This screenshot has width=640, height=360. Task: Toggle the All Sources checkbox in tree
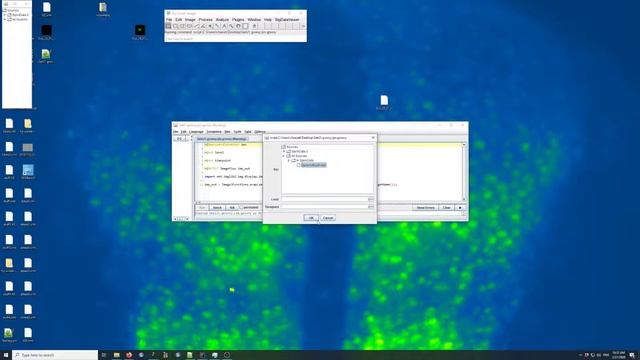point(289,156)
